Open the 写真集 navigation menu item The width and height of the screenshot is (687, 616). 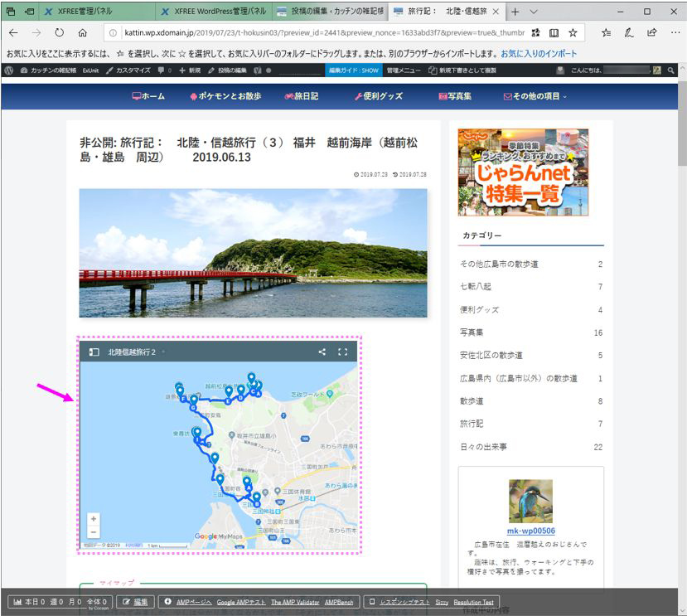[455, 96]
